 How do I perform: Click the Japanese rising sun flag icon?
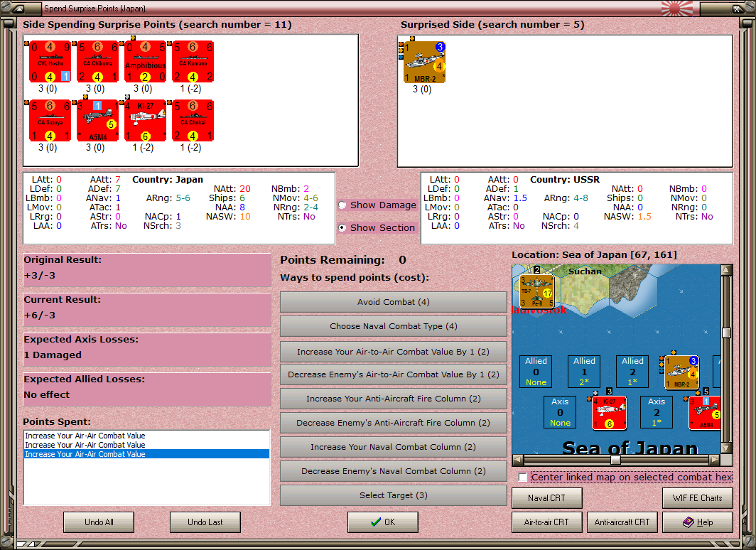click(677, 9)
